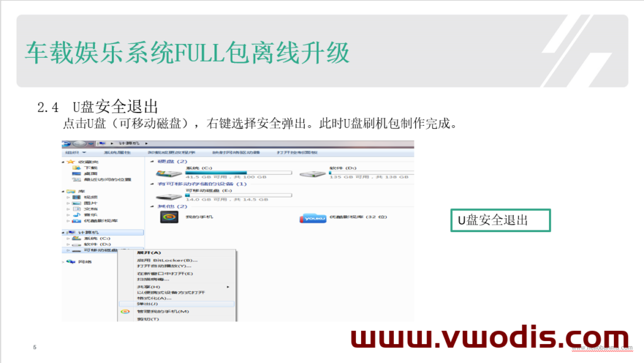Expand the 视频 library tree node
644x363 pixels.
(69, 198)
